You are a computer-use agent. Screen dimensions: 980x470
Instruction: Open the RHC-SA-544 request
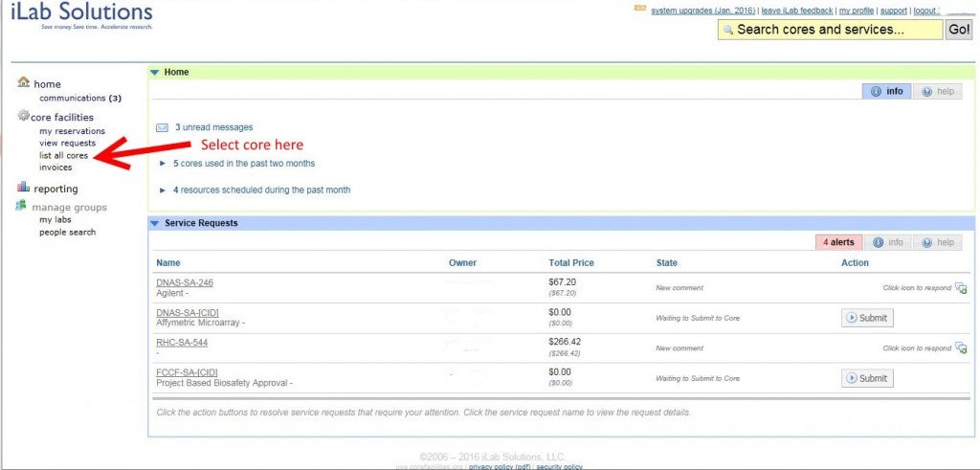pos(182,343)
